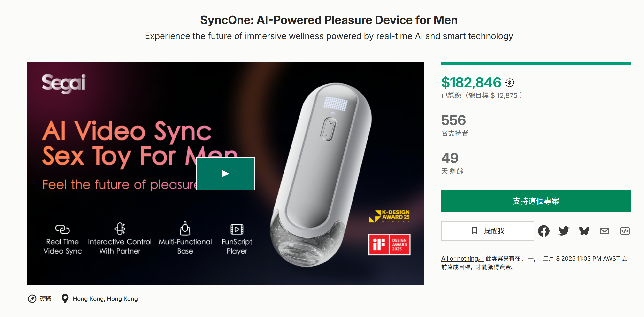The height and width of the screenshot is (317, 644).
Task: Click the location pin icon
Action: pyautogui.click(x=65, y=299)
